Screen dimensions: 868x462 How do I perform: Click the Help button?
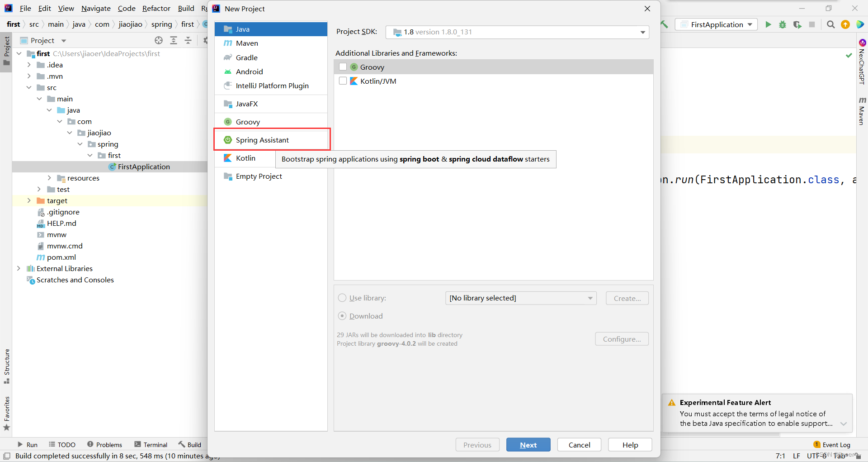coord(630,445)
